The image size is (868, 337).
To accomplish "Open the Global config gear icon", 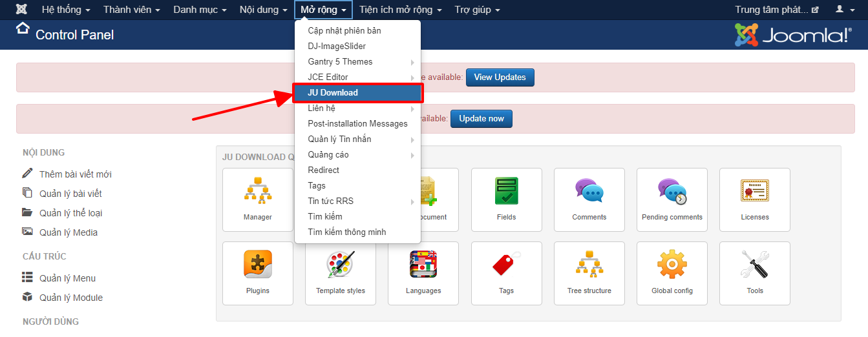I will point(672,273).
